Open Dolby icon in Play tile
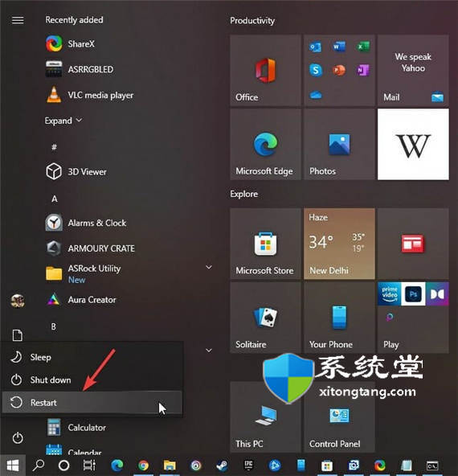Screen dimensions: 458x476 [437, 293]
